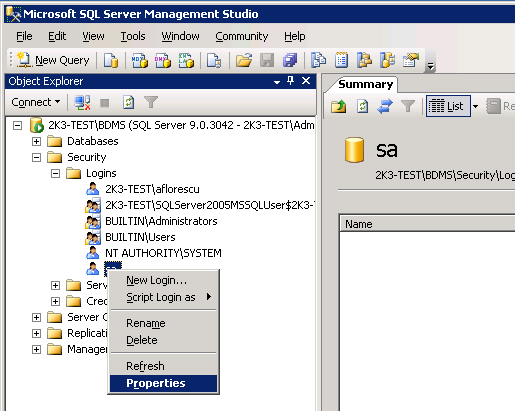Expand the Databases folder

36,142
